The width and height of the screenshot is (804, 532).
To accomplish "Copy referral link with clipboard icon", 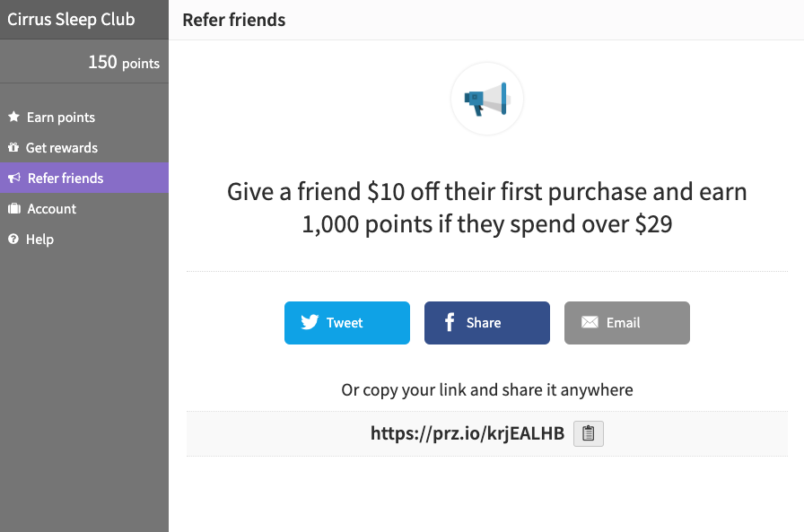I will (x=588, y=433).
